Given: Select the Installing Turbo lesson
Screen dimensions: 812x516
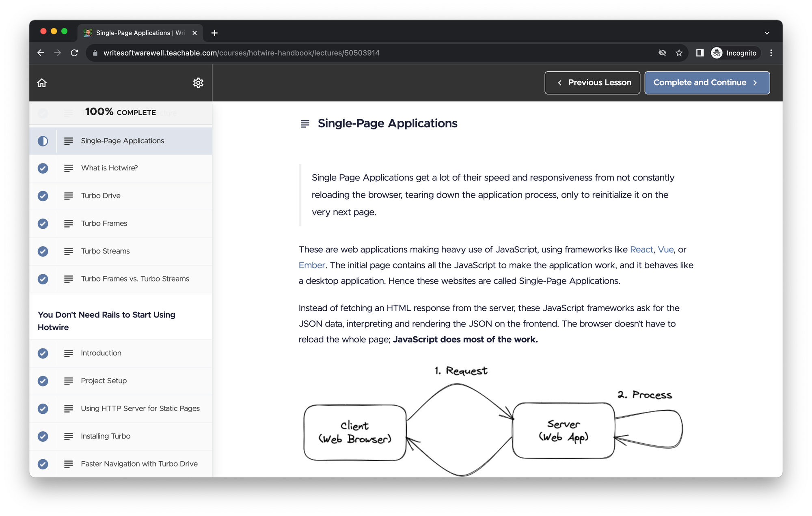Looking at the screenshot, I should pos(106,436).
